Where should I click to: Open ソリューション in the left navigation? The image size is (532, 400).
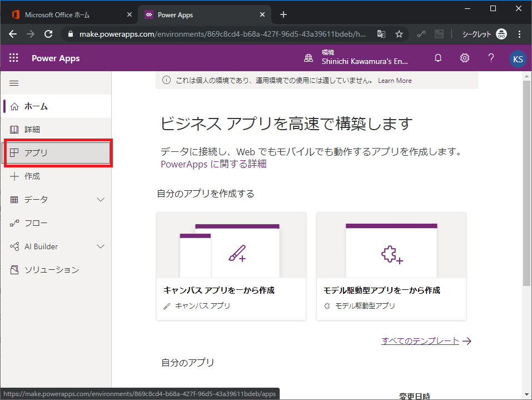[x=56, y=270]
